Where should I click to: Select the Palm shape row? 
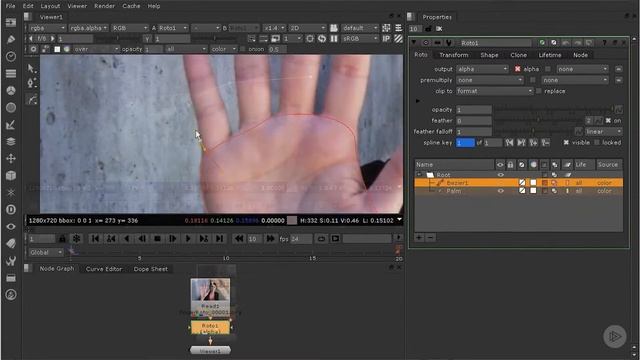(x=518, y=191)
